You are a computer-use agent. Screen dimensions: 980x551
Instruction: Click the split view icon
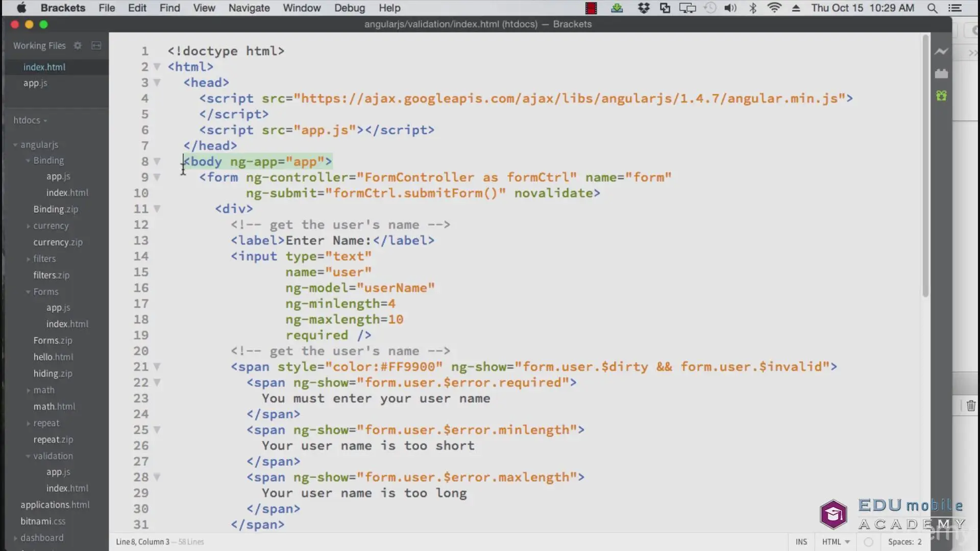[96, 45]
